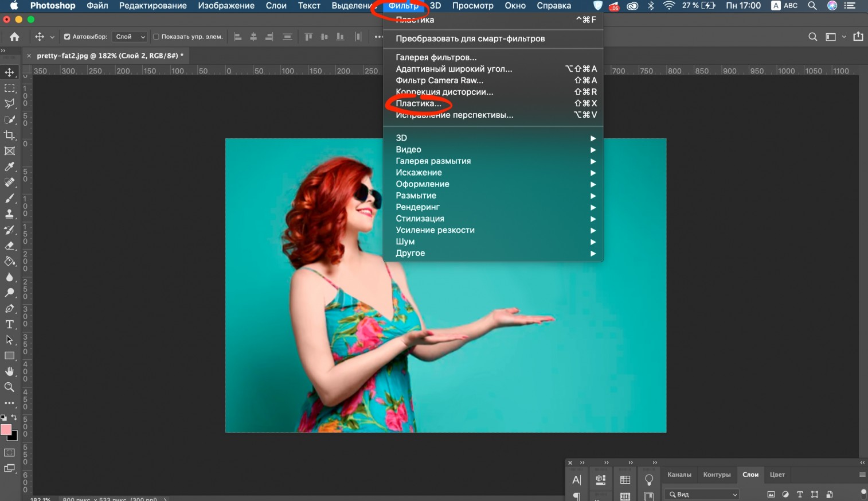Select the History Brush tool

pyautogui.click(x=10, y=230)
